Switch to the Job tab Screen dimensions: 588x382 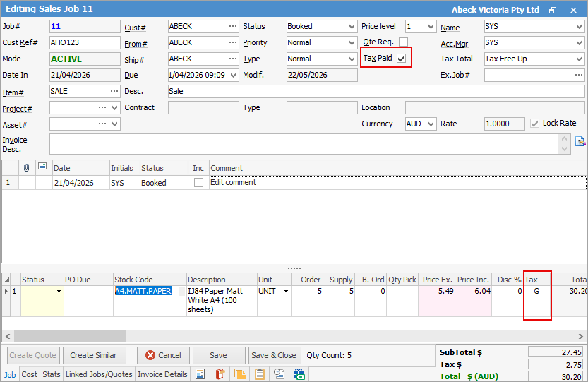pos(10,374)
